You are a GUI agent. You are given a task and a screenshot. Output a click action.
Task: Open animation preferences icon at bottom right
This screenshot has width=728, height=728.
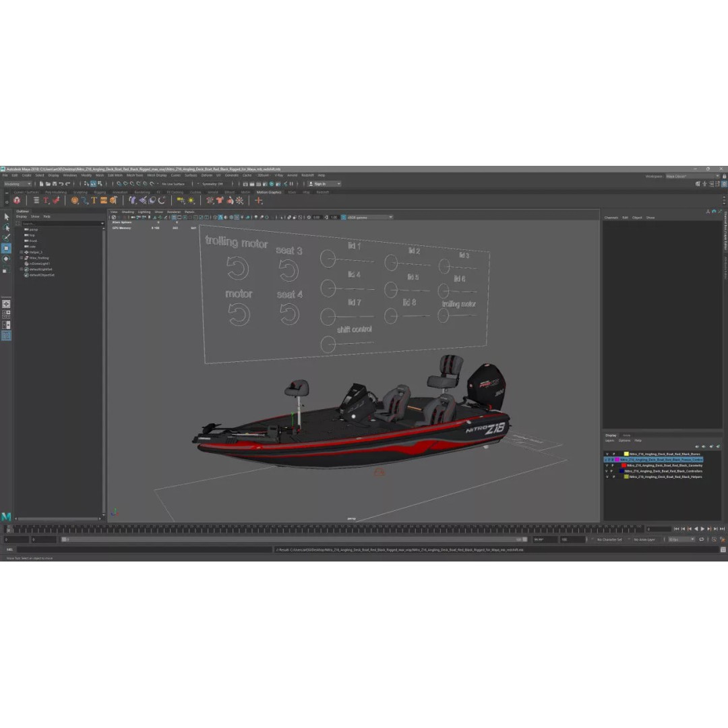(x=723, y=539)
